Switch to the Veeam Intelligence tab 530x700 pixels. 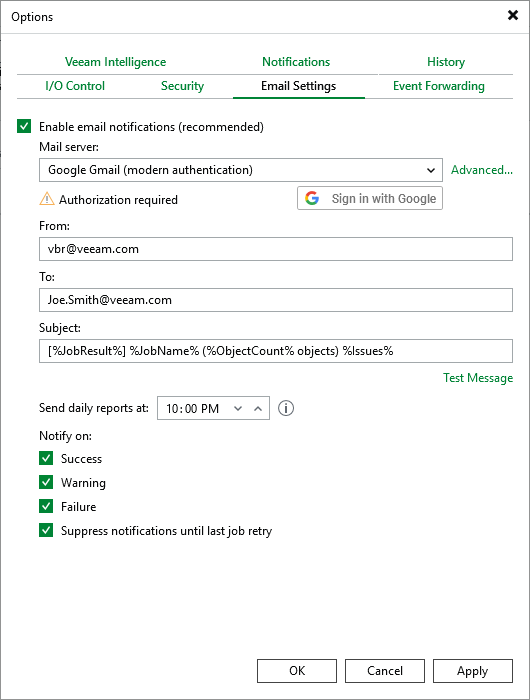point(115,62)
